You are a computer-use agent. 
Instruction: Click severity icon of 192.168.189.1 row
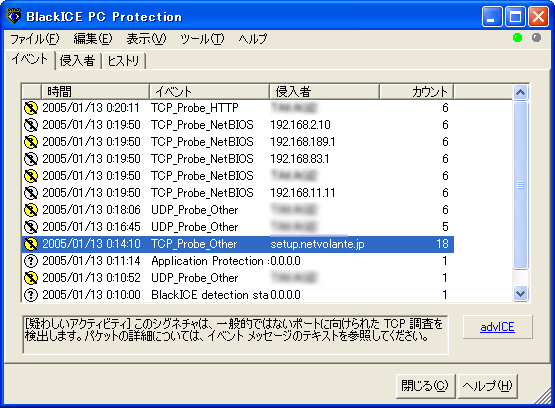coord(31,142)
